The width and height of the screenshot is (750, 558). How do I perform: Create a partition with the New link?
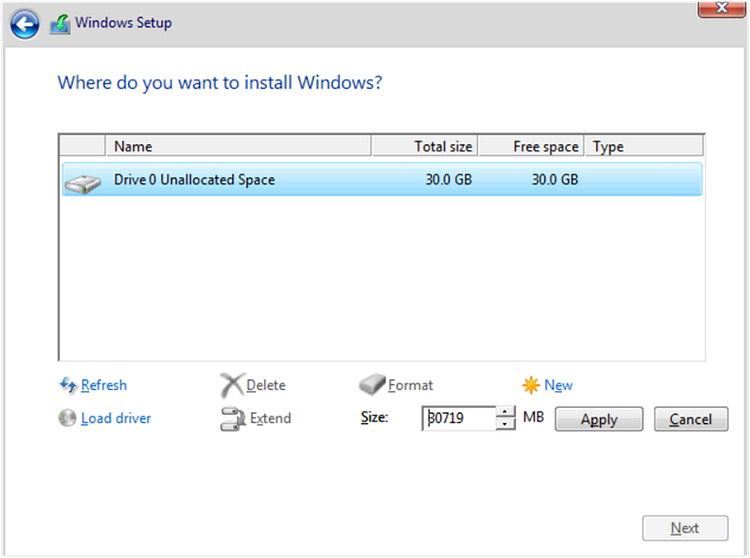click(x=558, y=385)
